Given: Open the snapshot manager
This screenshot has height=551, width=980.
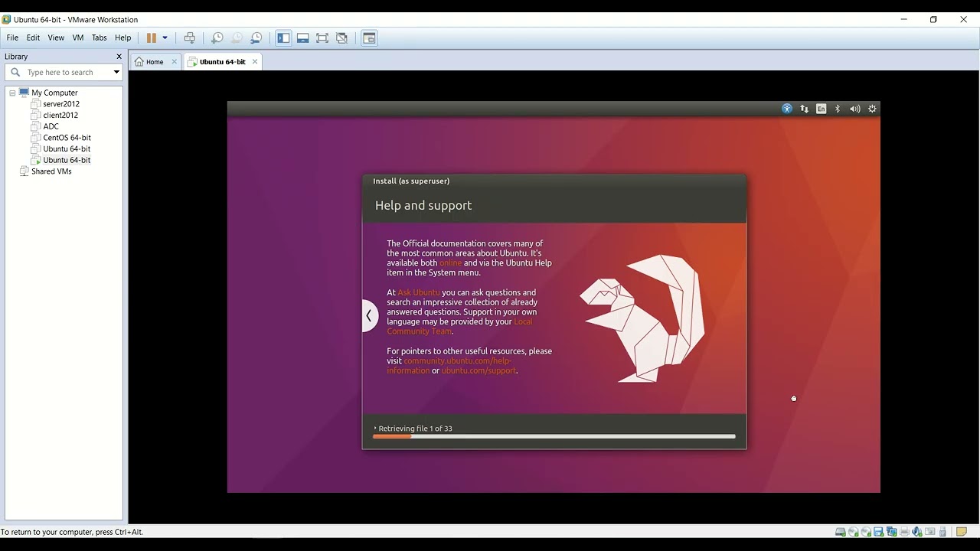Looking at the screenshot, I should [256, 37].
